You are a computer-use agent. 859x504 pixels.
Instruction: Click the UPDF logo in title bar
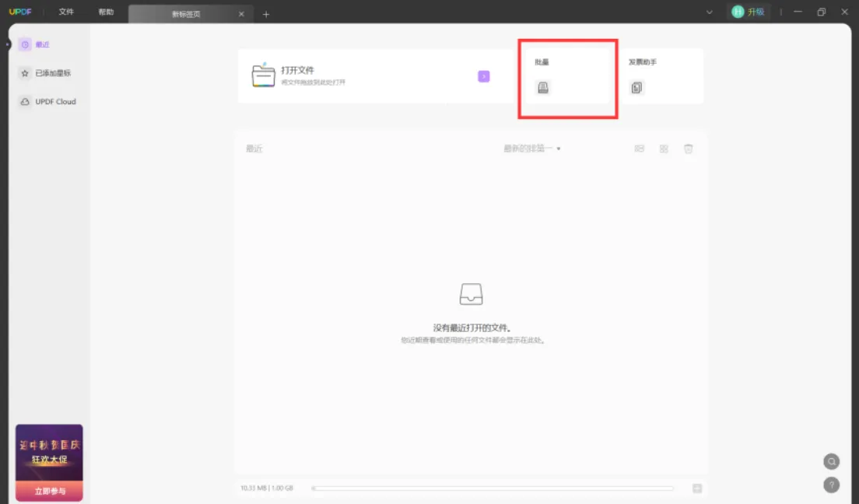click(20, 12)
